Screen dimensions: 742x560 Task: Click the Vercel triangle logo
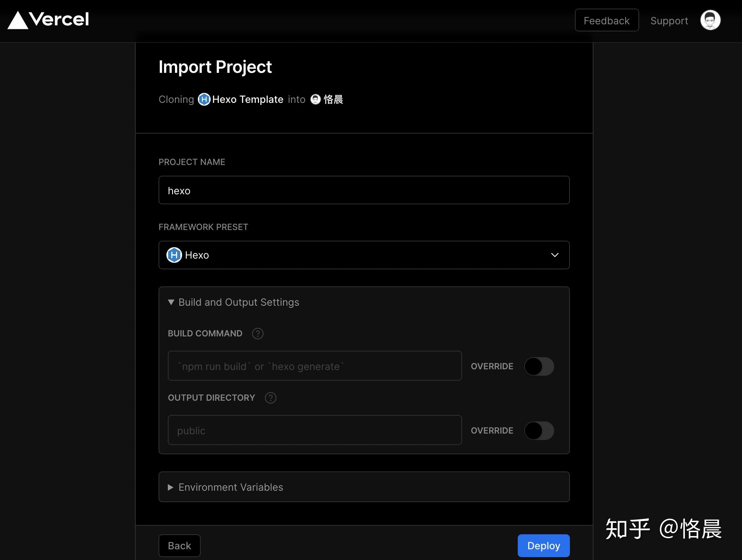[x=17, y=20]
